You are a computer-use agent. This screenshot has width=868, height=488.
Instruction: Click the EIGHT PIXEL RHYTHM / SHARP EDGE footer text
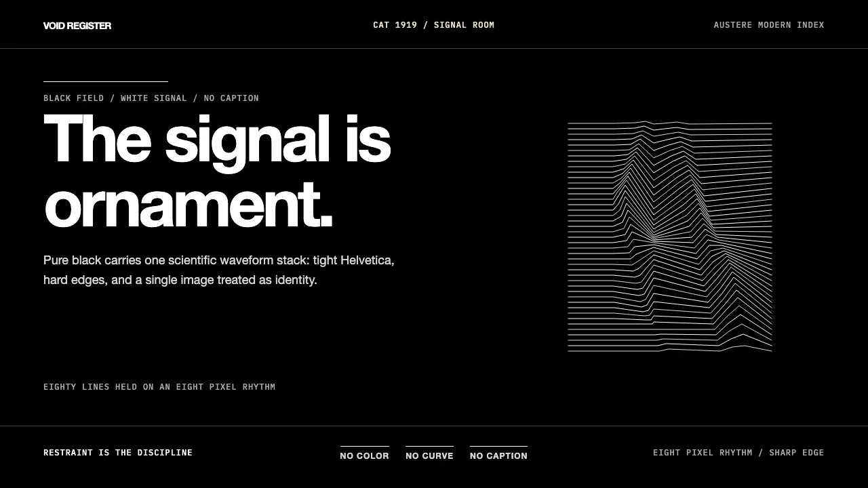738,453
